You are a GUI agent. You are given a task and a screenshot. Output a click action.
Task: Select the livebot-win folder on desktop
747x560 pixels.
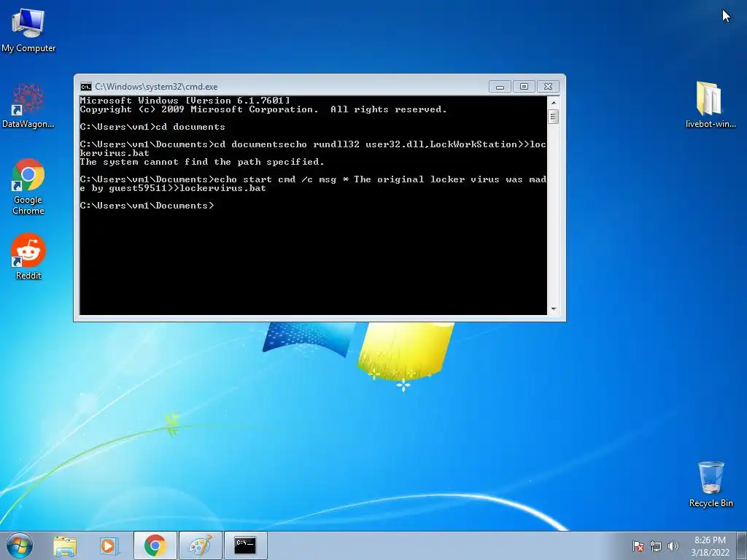tap(711, 105)
